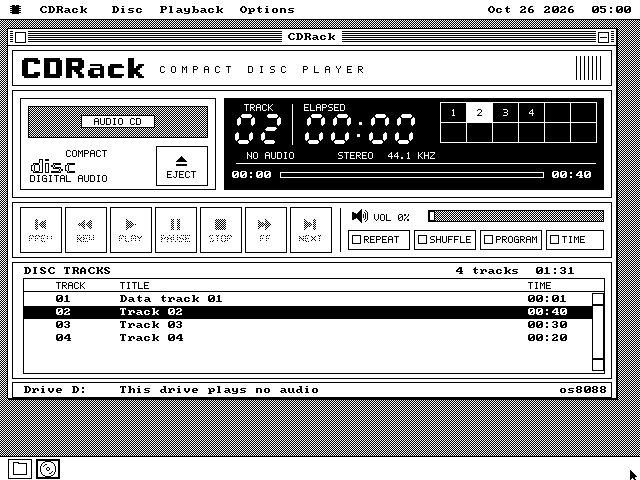The width and height of the screenshot is (640, 480).
Task: Click the elapsed time '00:00' display
Action: tap(360, 129)
